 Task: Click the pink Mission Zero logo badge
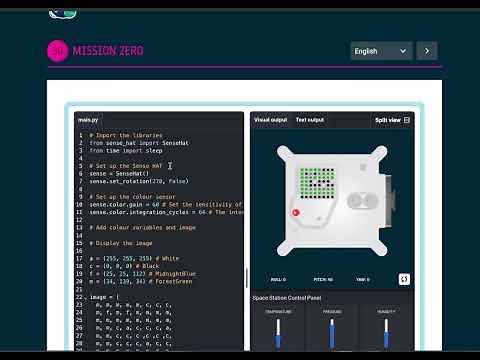point(58,51)
